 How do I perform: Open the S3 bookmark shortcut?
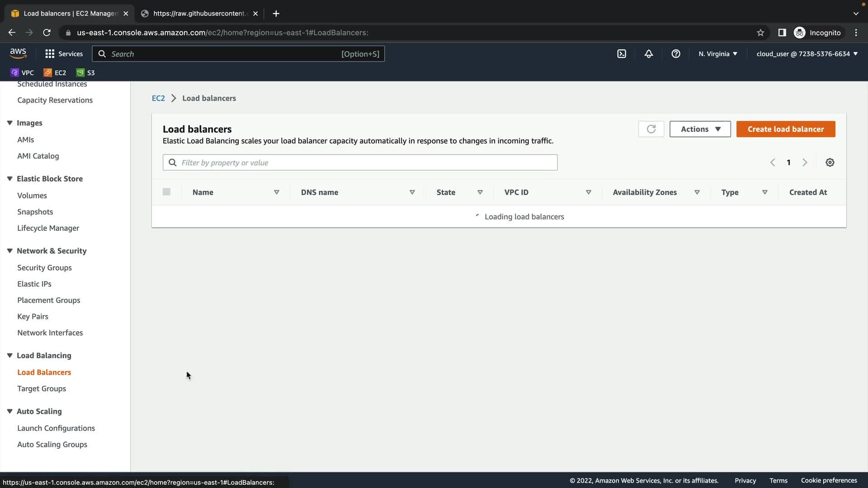86,73
